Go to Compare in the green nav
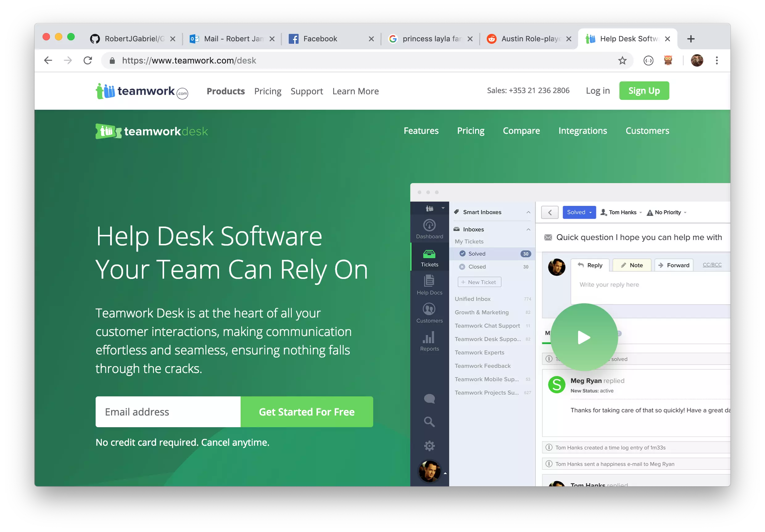765x532 pixels. 521,130
